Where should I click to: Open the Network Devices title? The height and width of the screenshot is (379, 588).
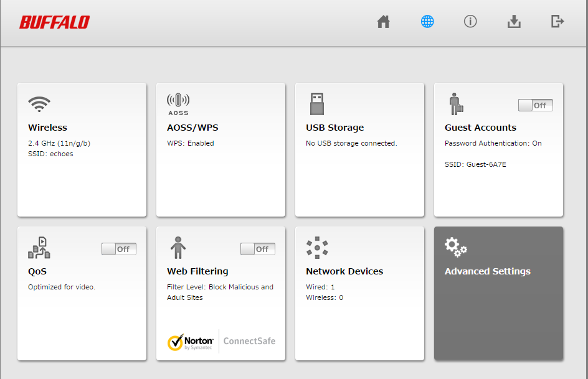pos(344,271)
